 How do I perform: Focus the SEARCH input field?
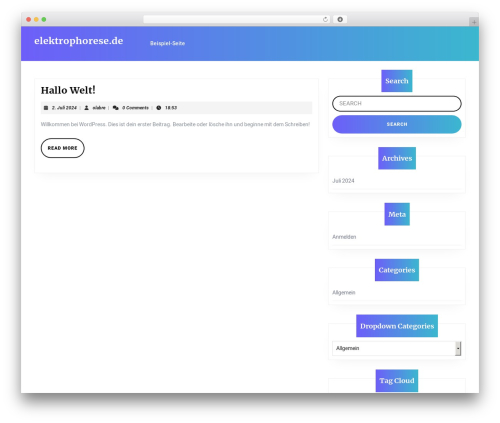[x=397, y=104]
